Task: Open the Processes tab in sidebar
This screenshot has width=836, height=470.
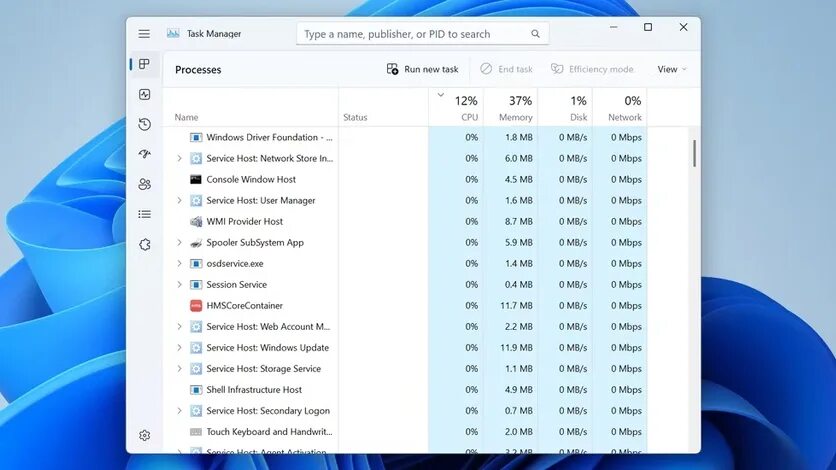Action: [144, 64]
